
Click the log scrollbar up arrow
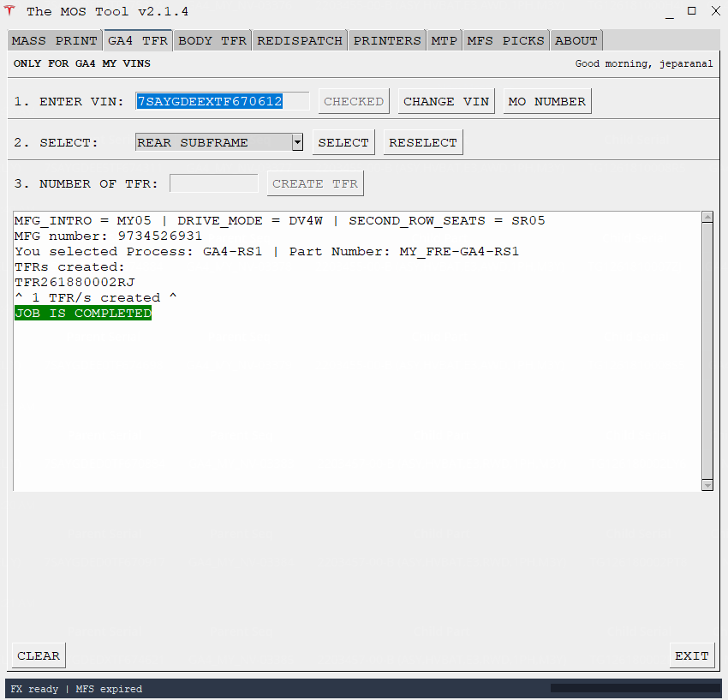coord(707,217)
